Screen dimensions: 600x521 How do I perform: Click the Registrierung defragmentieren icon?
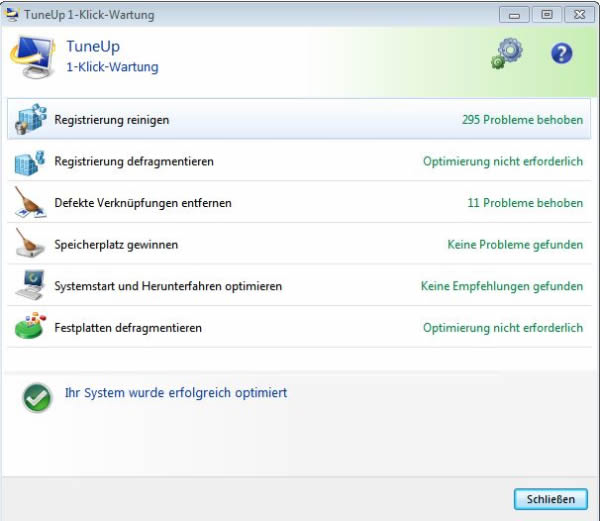click(29, 163)
